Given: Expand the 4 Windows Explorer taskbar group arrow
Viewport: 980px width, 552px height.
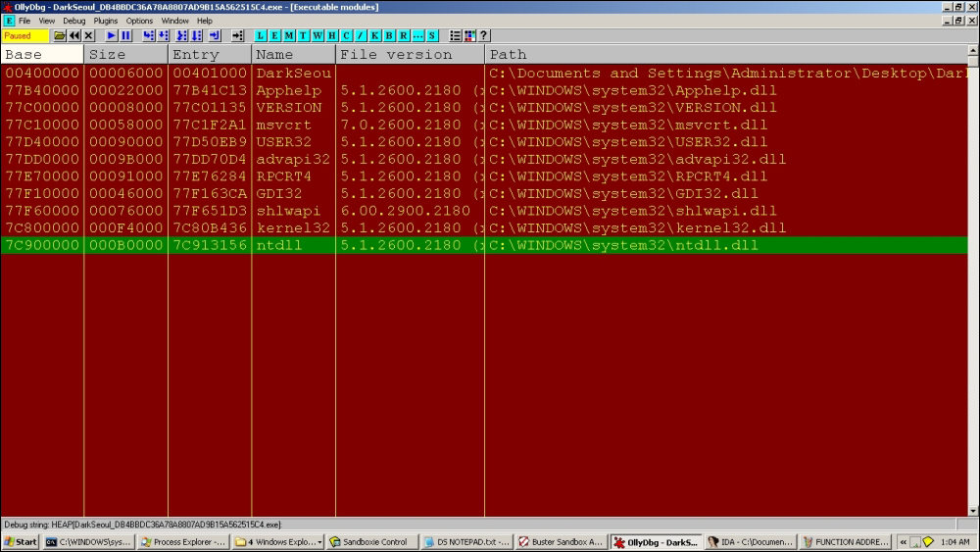Looking at the screenshot, I should pyautogui.click(x=320, y=542).
